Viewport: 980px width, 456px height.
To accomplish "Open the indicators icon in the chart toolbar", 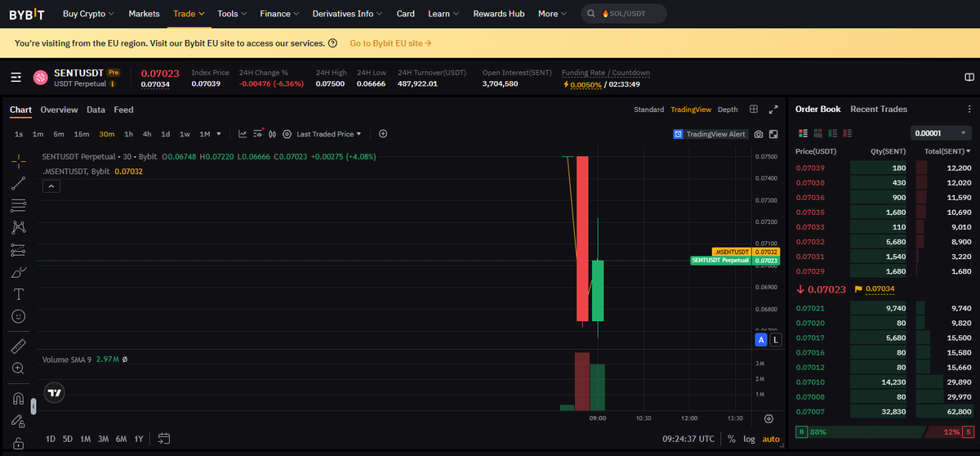I will tap(243, 134).
